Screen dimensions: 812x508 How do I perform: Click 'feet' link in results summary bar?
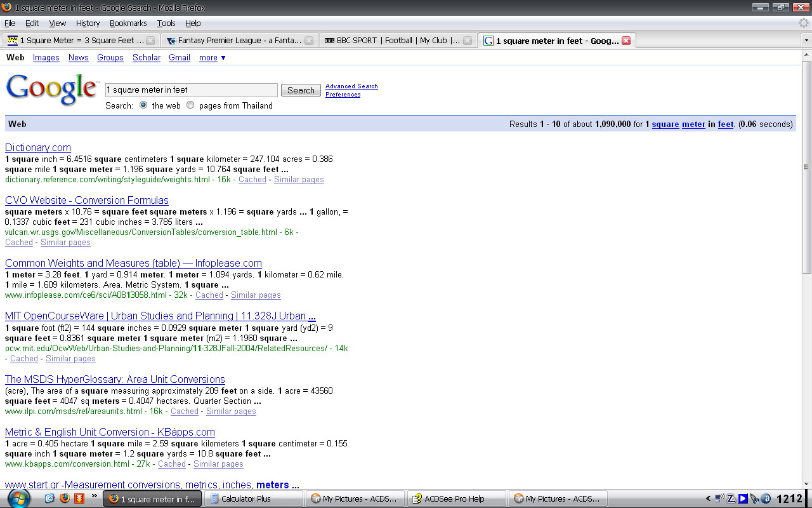(x=726, y=124)
